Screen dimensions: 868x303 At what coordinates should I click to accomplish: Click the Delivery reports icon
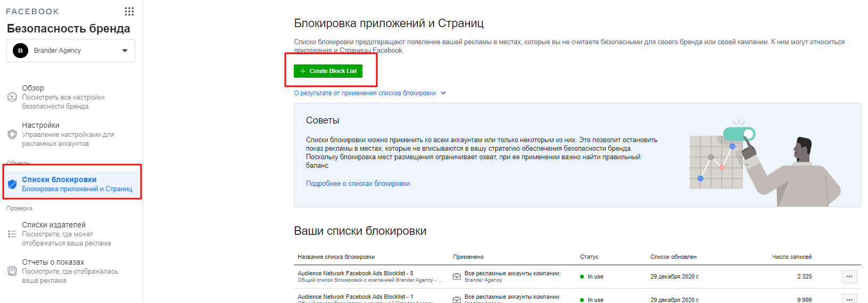click(x=12, y=271)
